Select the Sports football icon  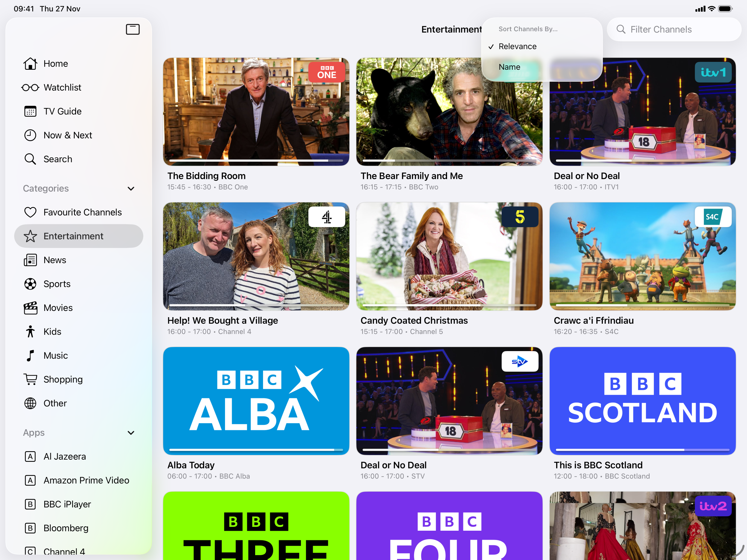(30, 284)
